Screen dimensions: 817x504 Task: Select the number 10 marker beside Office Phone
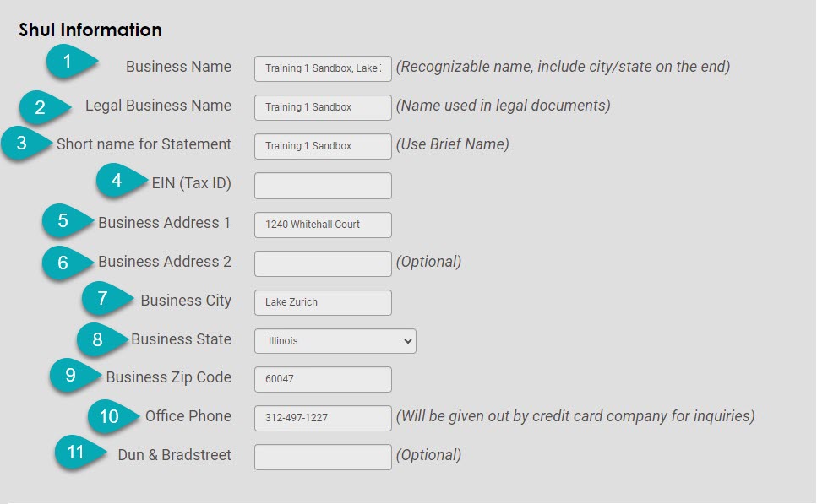click(x=111, y=415)
